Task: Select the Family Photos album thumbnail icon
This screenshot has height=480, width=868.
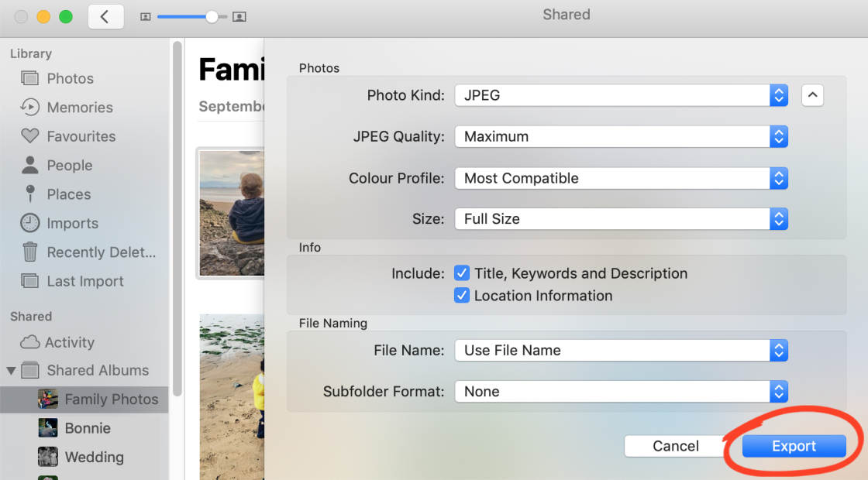Action: (47, 399)
